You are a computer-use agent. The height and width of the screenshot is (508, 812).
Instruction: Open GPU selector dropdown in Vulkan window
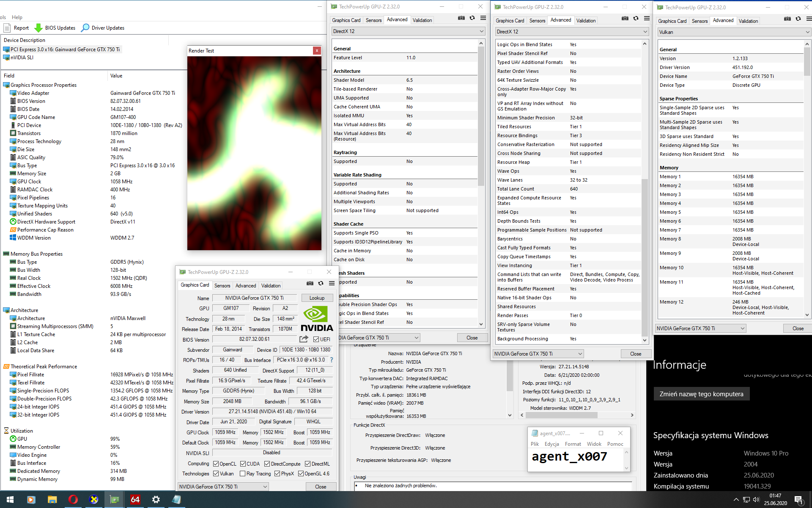[x=701, y=328]
